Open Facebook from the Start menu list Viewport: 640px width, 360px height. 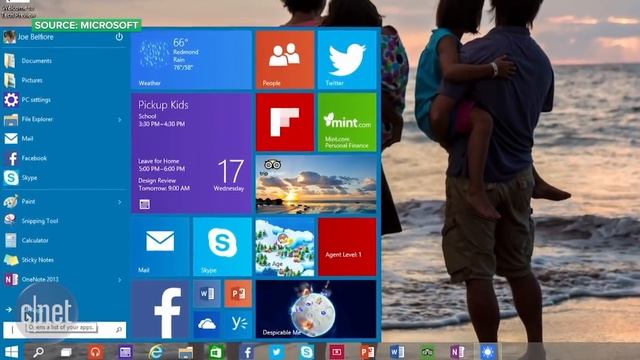tap(64, 158)
